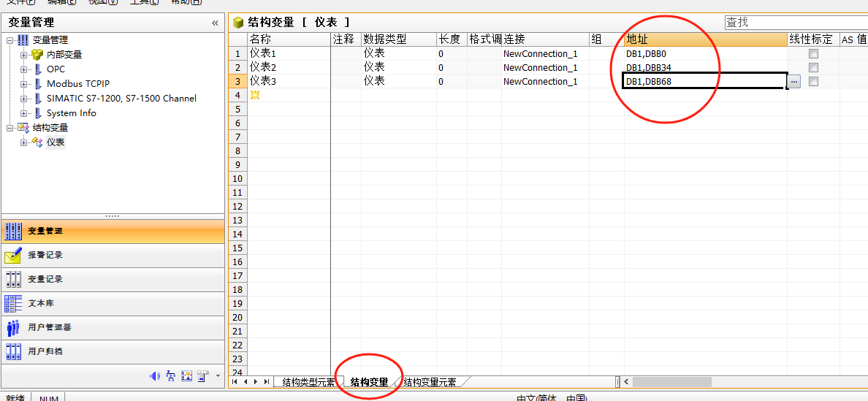Open 变量记录 tag logging icon
The height and width of the screenshot is (401, 868).
pyautogui.click(x=13, y=279)
